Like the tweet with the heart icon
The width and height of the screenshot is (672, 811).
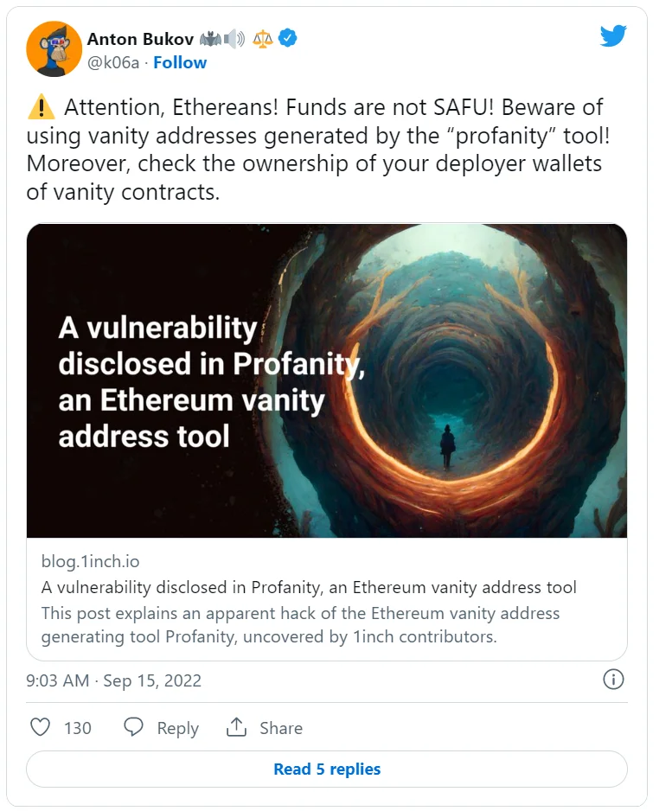tap(40, 727)
